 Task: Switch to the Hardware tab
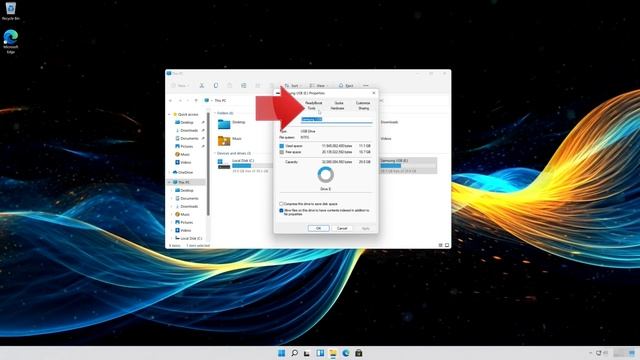point(338,108)
